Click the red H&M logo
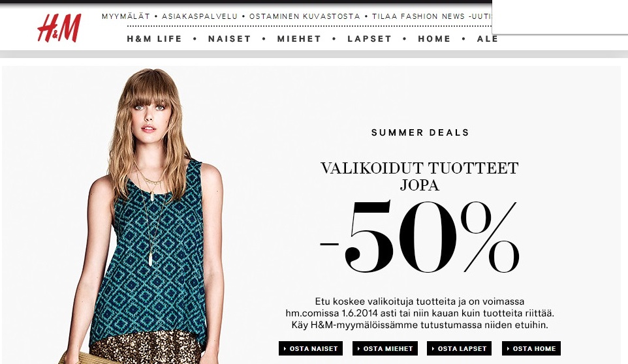The image size is (628, 364). 59,28
